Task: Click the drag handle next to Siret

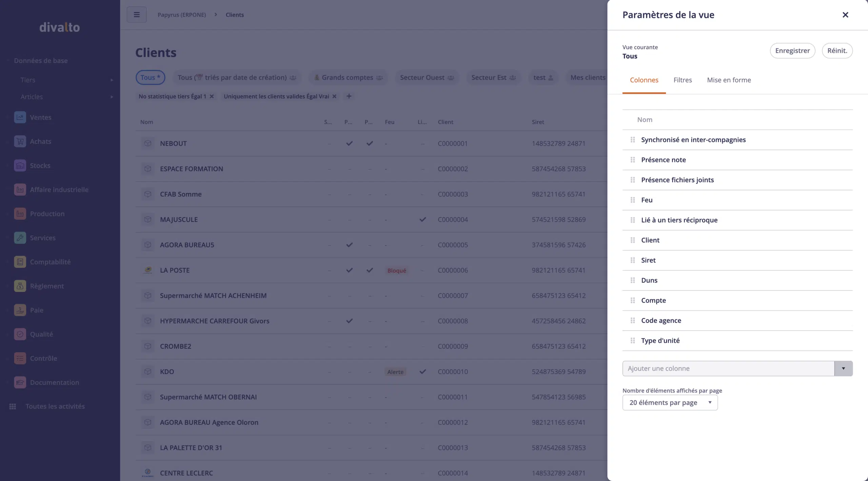Action: [x=632, y=260]
